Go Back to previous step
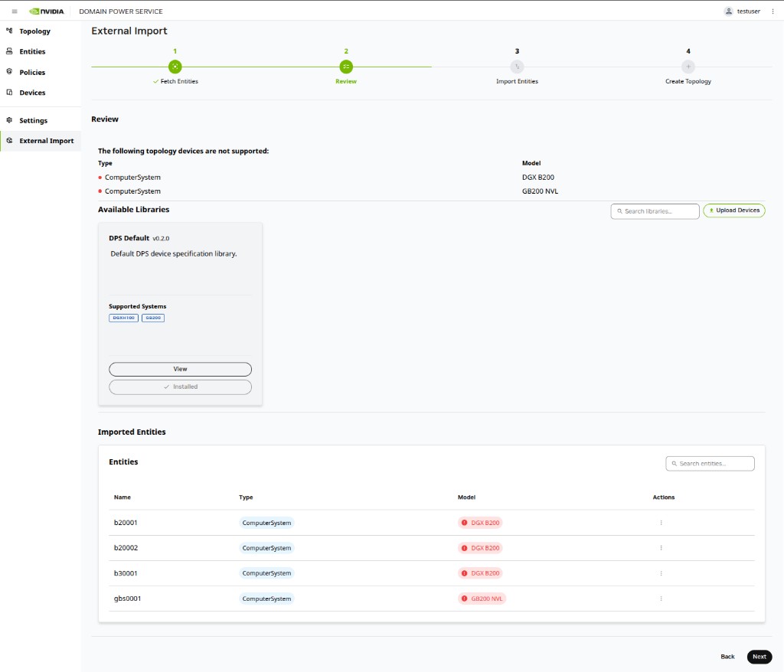 [727, 657]
